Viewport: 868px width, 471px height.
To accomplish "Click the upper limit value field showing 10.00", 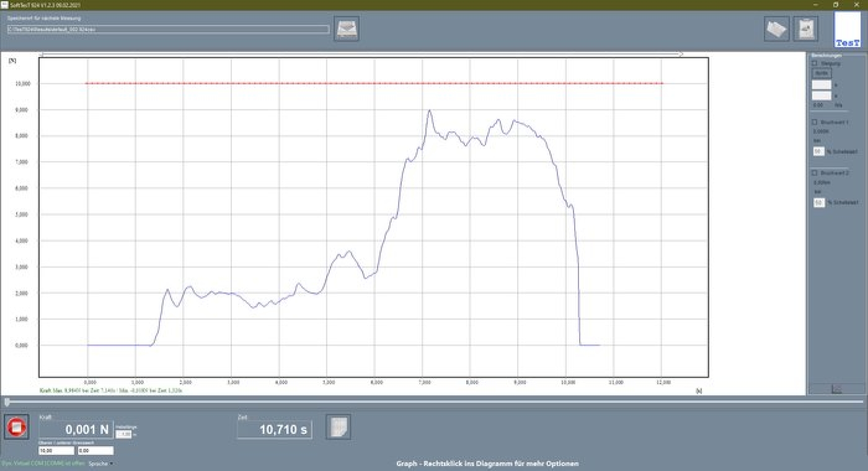I will (56, 451).
